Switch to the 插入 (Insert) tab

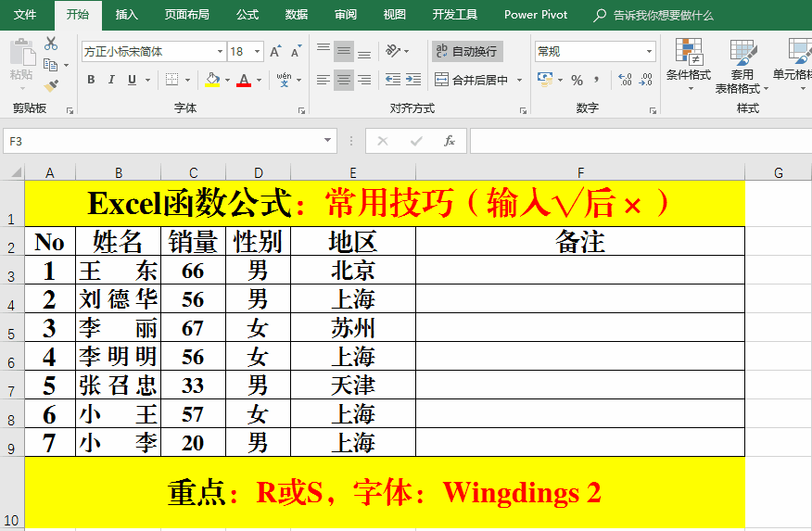[127, 15]
